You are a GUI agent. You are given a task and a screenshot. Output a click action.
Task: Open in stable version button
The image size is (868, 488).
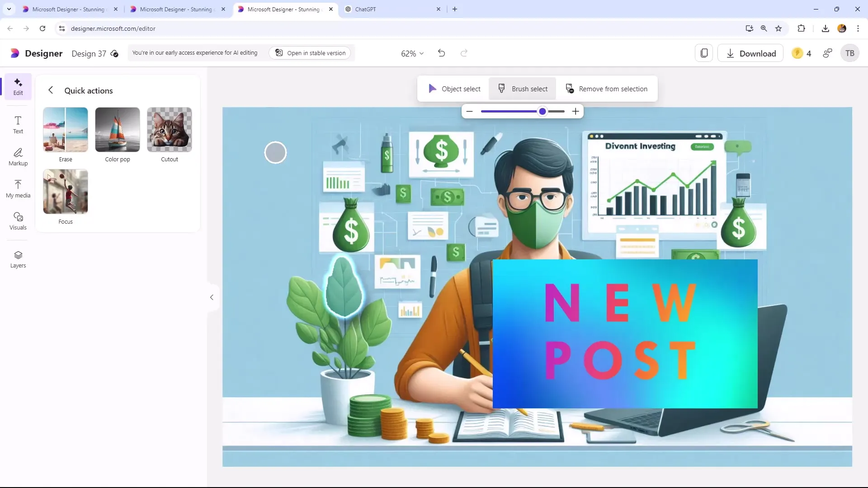(x=312, y=53)
